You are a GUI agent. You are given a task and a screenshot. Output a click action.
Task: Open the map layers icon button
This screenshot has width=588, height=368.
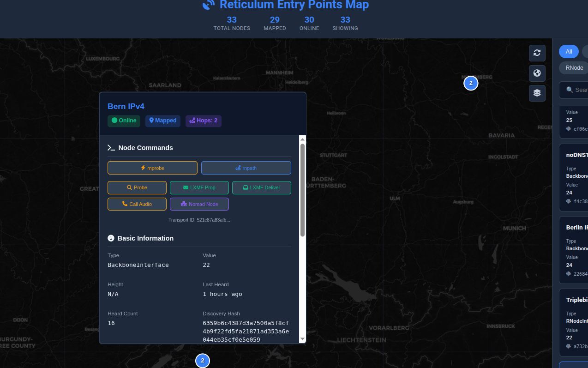tap(537, 93)
